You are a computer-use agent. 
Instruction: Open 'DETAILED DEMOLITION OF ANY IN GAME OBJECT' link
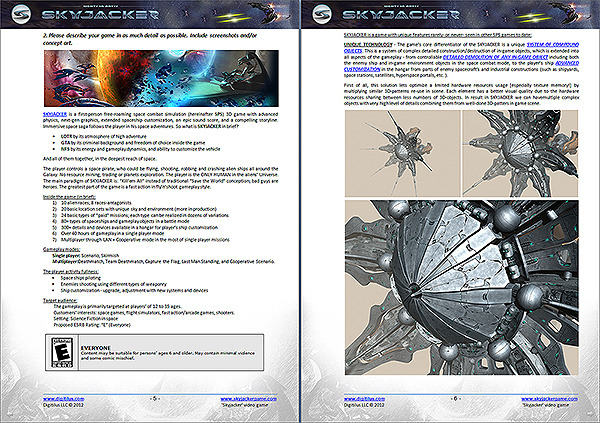tap(496, 57)
